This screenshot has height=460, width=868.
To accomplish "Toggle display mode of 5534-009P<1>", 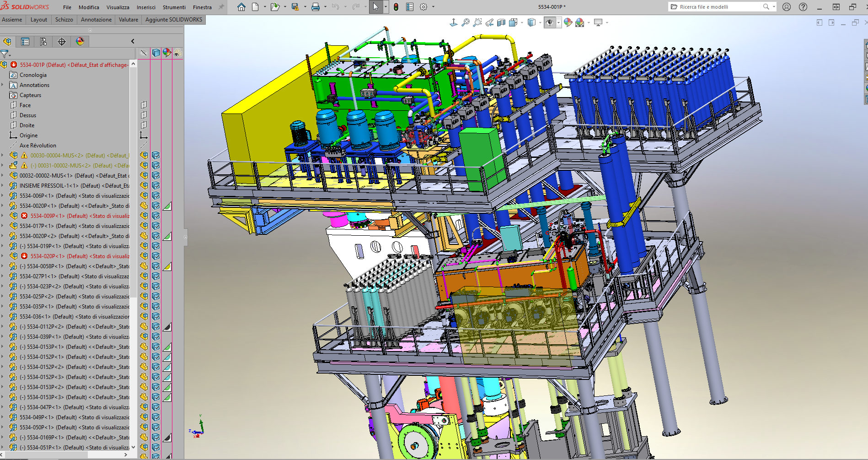I will pos(156,216).
